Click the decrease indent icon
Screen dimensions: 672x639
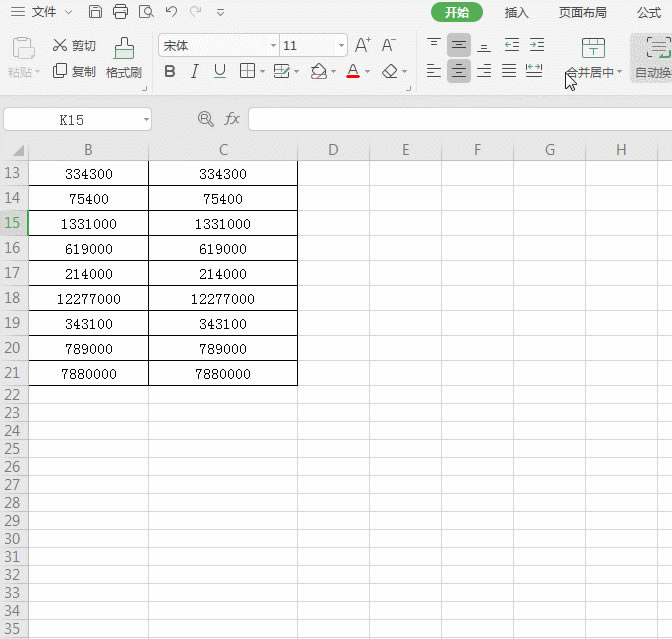(512, 45)
